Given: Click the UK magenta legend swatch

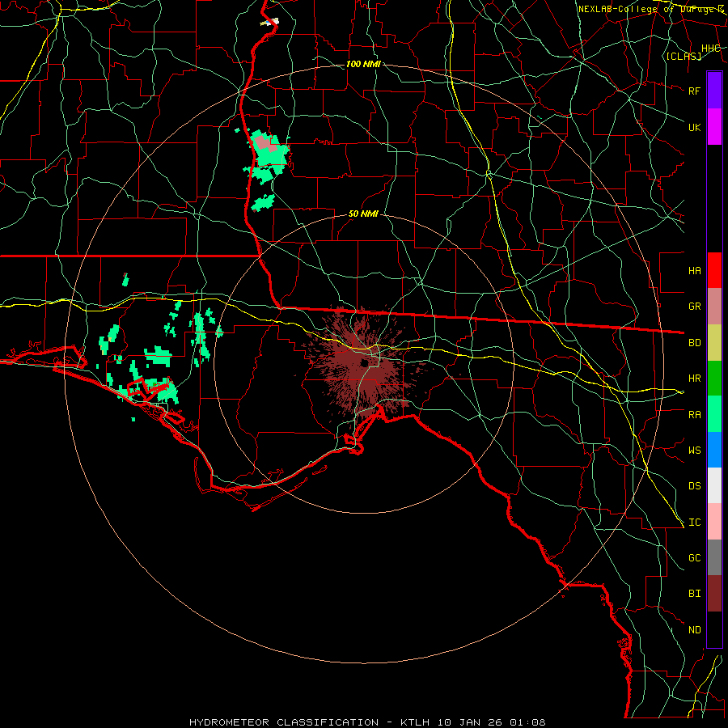Looking at the screenshot, I should [714, 127].
